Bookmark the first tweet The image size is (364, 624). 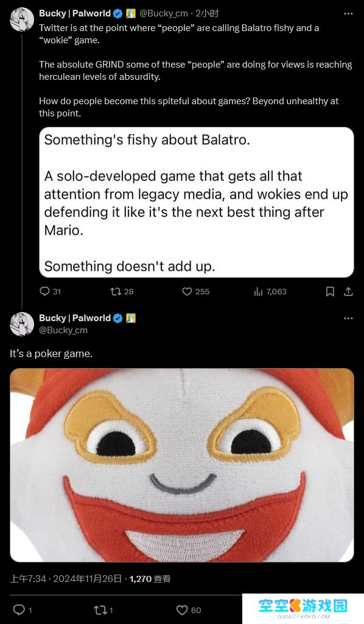tap(330, 292)
